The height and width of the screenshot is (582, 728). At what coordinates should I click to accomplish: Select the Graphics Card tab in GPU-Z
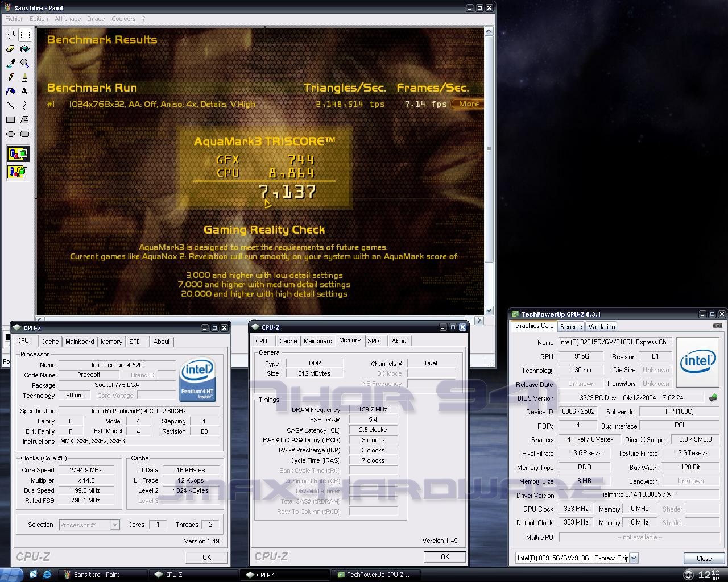coord(535,326)
